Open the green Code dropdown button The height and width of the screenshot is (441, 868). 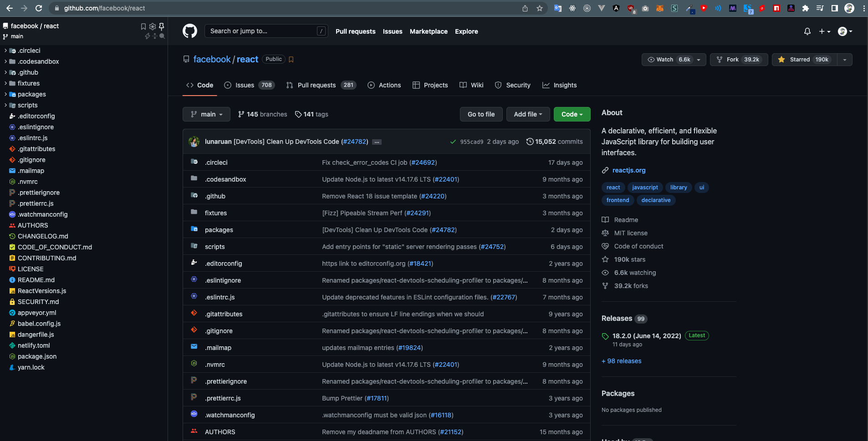click(572, 114)
